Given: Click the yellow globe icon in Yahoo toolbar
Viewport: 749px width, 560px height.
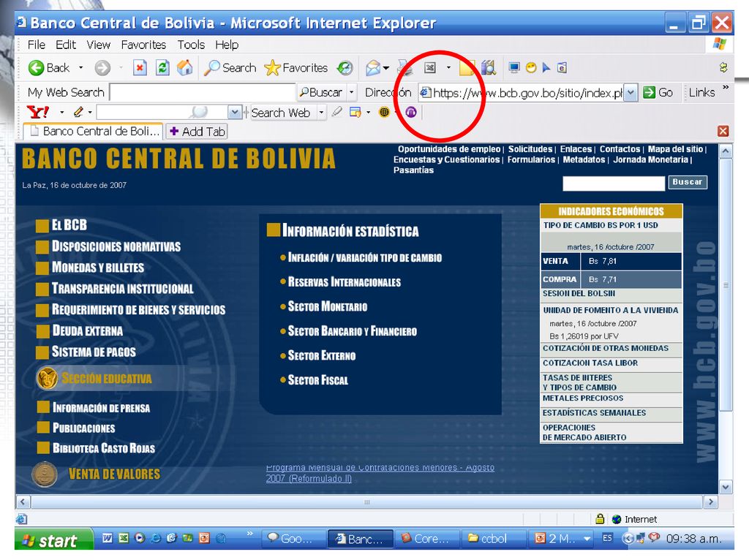Looking at the screenshot, I should tap(384, 112).
